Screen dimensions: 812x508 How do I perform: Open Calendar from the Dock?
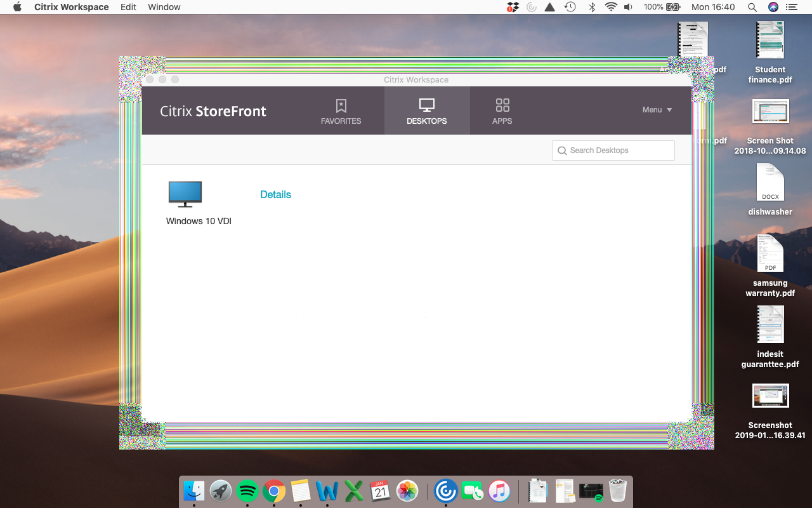[x=381, y=491]
